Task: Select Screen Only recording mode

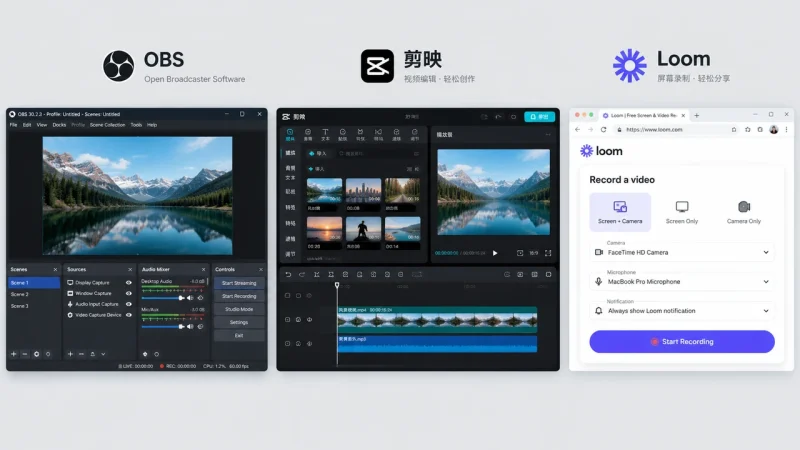Action: [682, 212]
